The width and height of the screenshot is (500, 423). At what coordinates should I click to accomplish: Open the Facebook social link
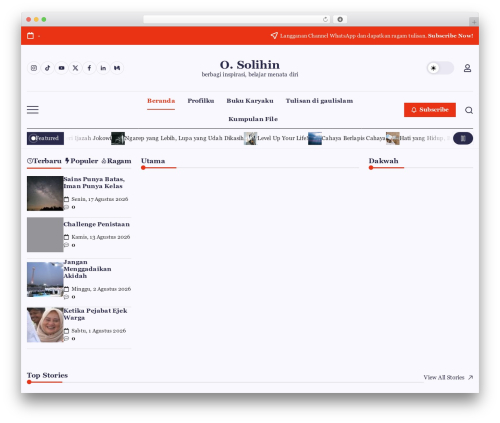click(89, 68)
